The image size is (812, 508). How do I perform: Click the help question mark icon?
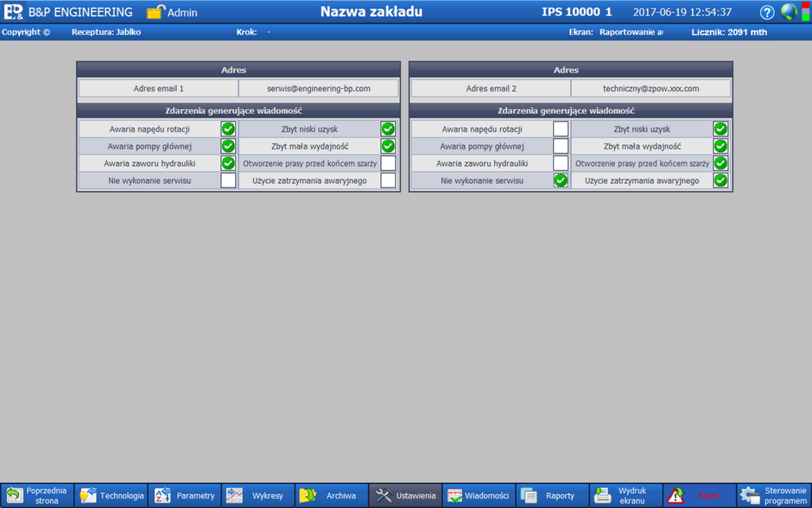(767, 12)
